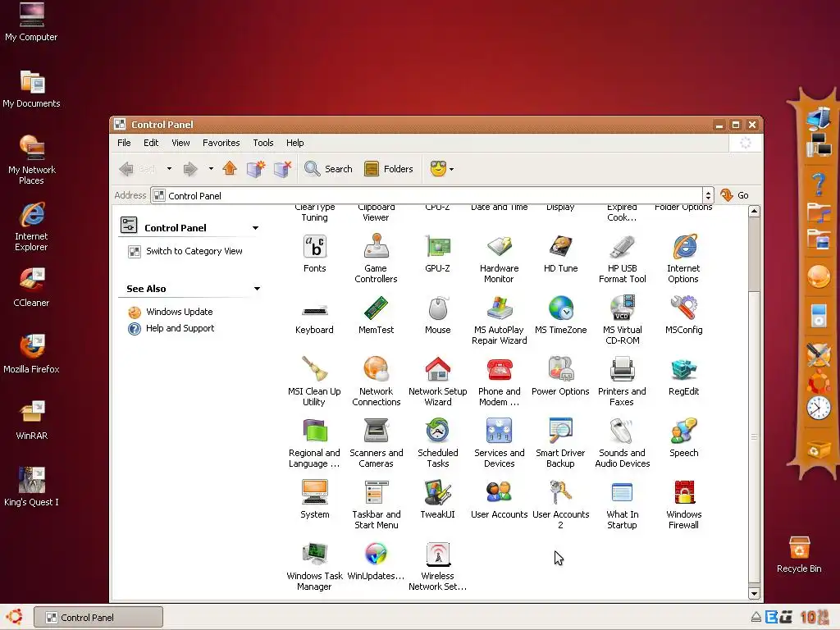Open MS Virtual CD-ROM
The width and height of the screenshot is (840, 630).
point(622,320)
